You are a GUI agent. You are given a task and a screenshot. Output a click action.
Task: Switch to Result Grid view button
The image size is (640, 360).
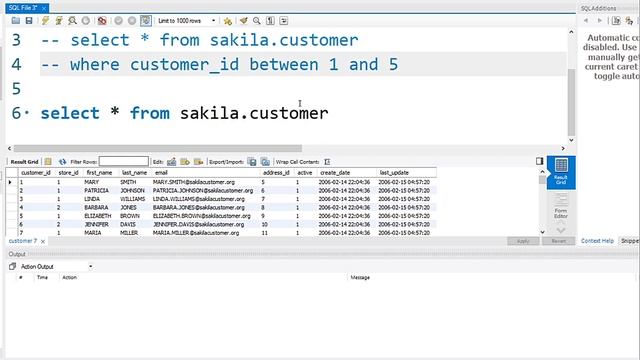tap(561, 172)
